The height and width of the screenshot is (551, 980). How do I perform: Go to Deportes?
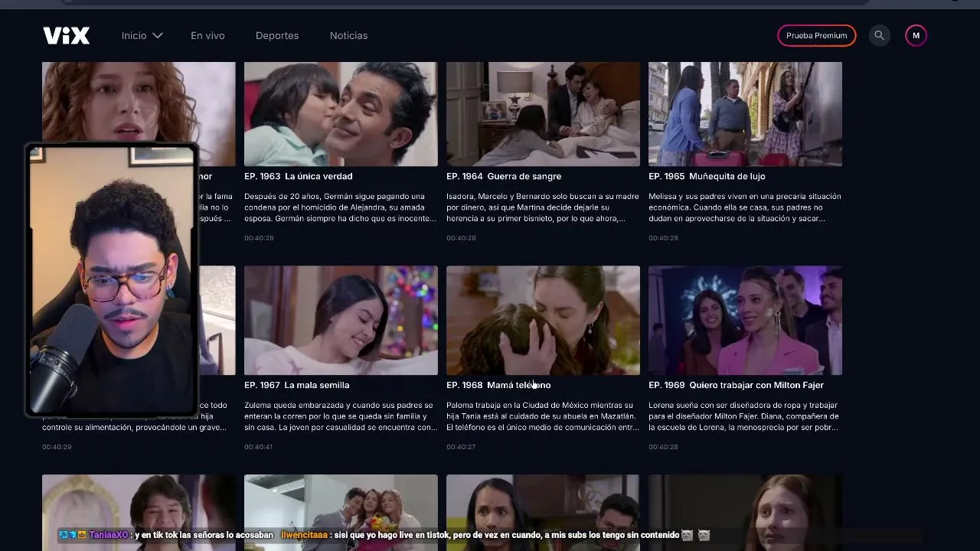pos(277,35)
